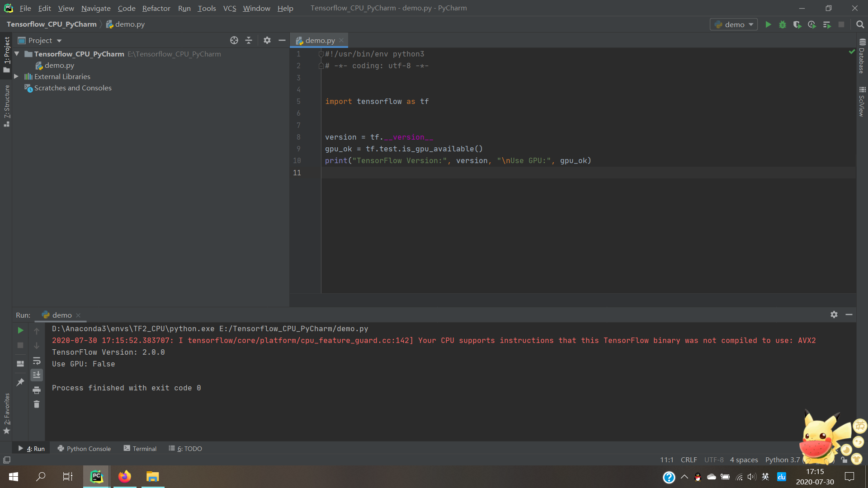Viewport: 868px width, 488px height.
Task: Close the demo tab in Run panel
Action: pos(78,315)
